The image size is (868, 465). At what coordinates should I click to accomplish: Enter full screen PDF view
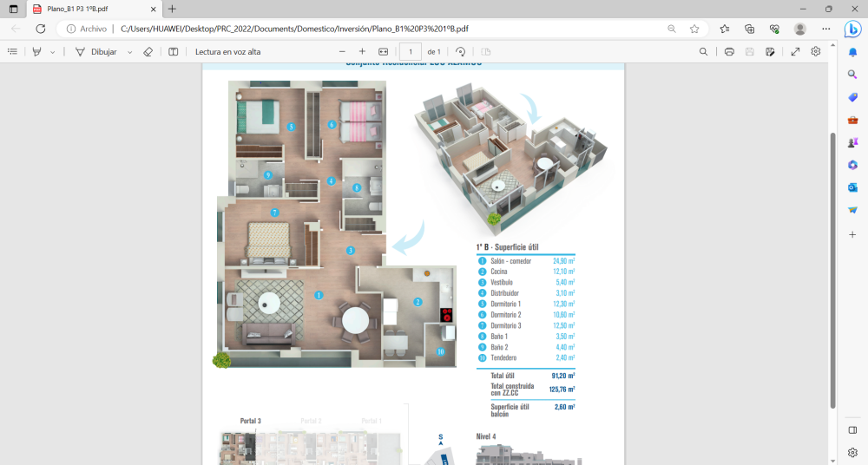[x=795, y=51]
